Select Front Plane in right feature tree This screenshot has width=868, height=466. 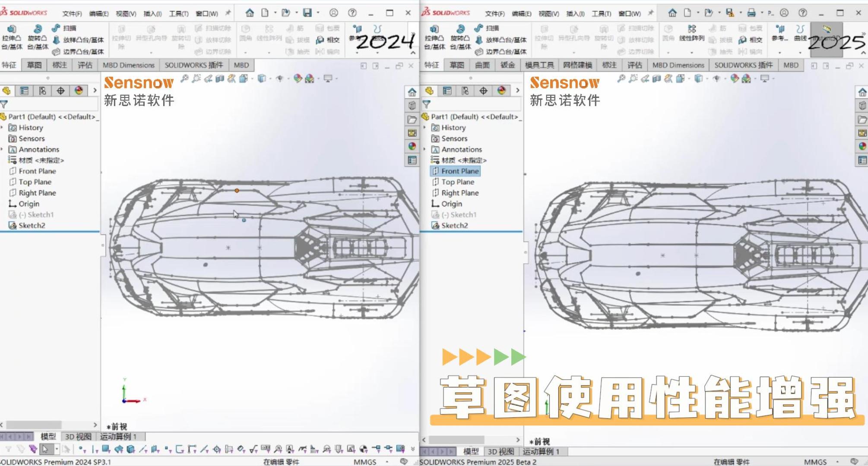tap(459, 171)
